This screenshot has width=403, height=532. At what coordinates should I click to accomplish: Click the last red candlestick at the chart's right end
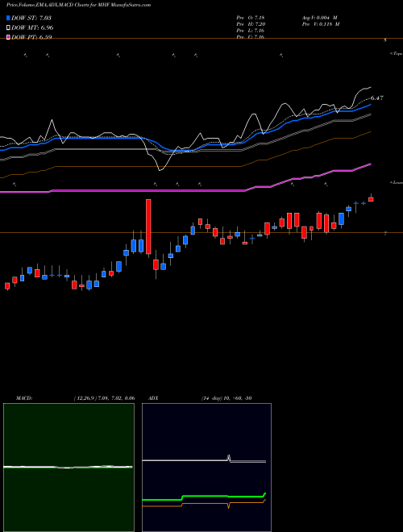coord(371,199)
